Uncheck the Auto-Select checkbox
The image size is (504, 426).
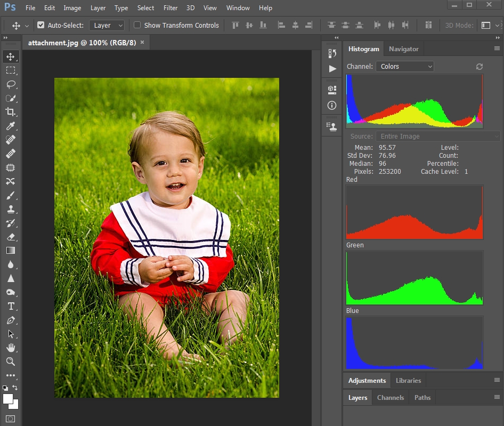click(41, 25)
